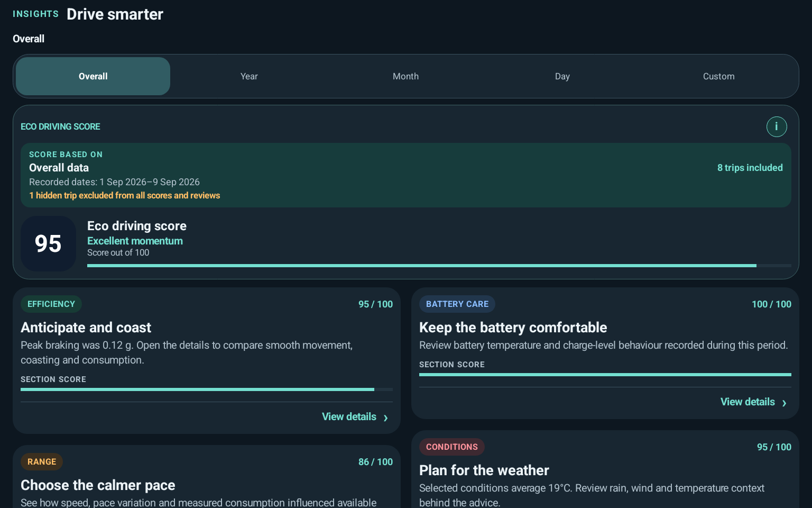Click the Anticipate and coast heading

point(86,328)
